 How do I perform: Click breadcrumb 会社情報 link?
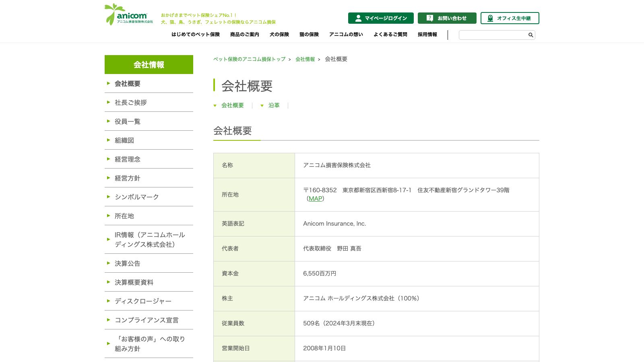[305, 59]
